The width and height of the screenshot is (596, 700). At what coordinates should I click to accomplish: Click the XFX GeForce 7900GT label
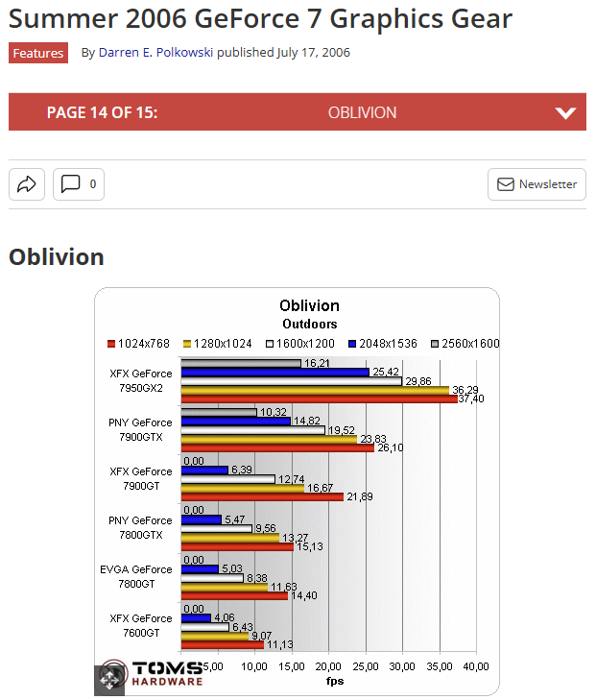tap(140, 478)
